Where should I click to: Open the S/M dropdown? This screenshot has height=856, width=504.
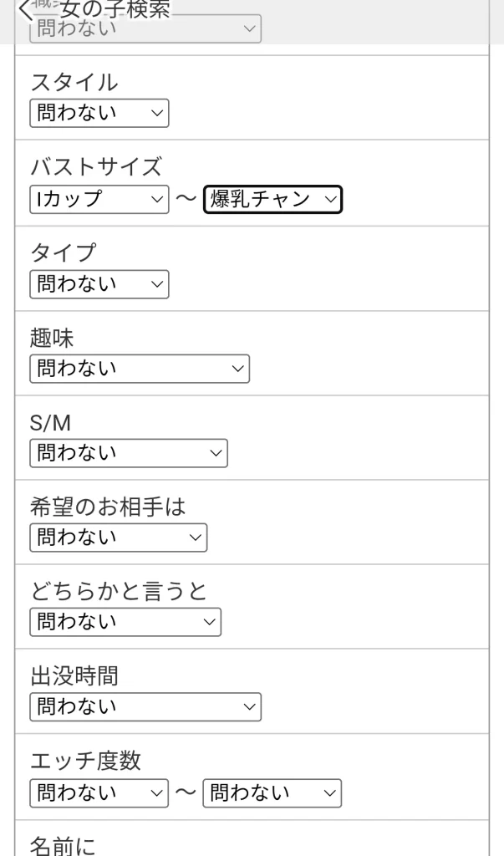pyautogui.click(x=129, y=453)
